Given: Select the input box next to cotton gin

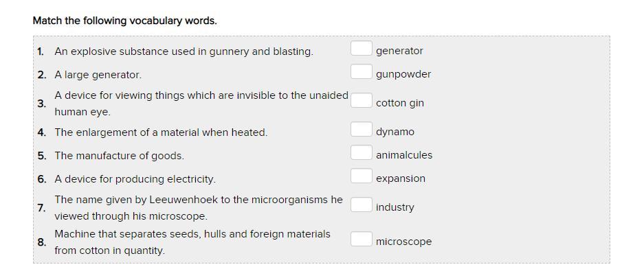Looking at the screenshot, I should click(361, 101).
